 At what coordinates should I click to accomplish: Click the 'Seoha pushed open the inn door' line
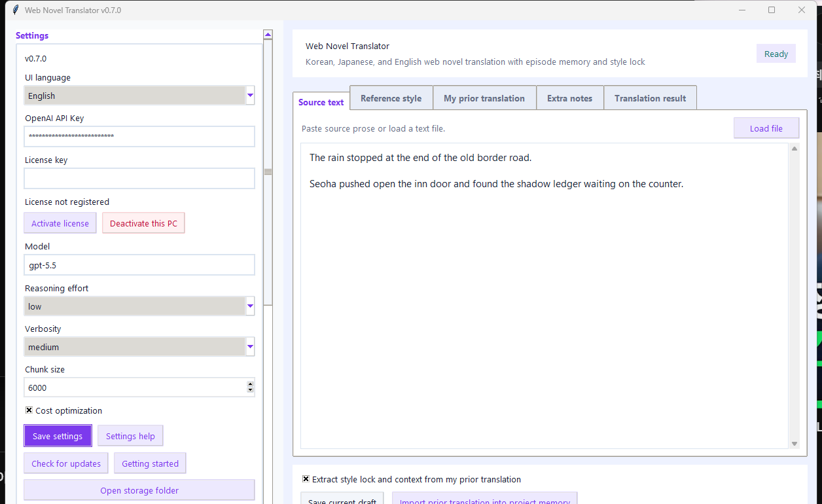tap(496, 184)
